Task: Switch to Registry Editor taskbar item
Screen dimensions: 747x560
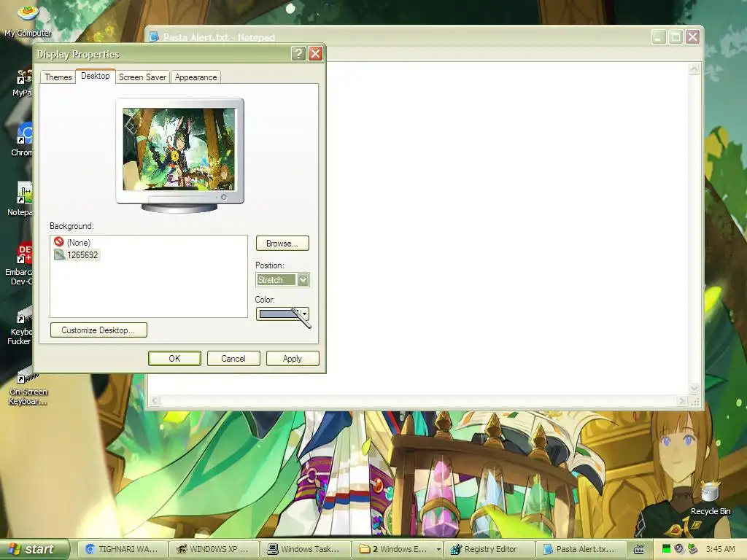Action: pyautogui.click(x=489, y=549)
